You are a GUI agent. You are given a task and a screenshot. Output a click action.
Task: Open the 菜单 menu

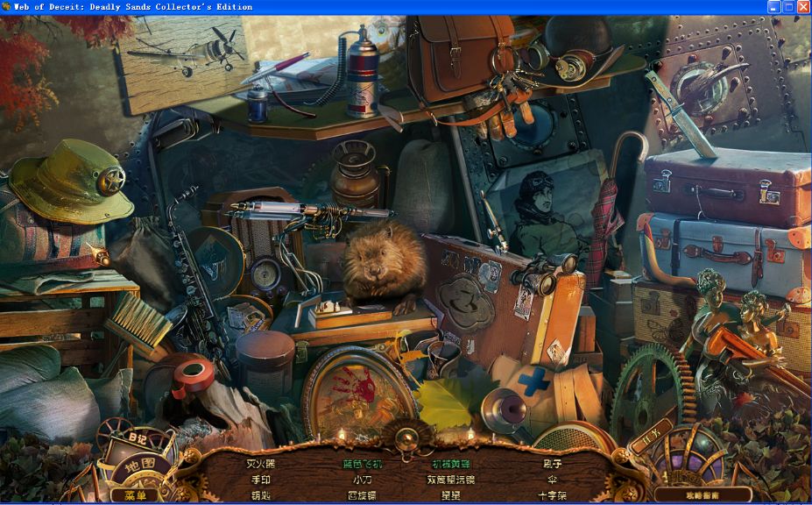[x=135, y=495]
